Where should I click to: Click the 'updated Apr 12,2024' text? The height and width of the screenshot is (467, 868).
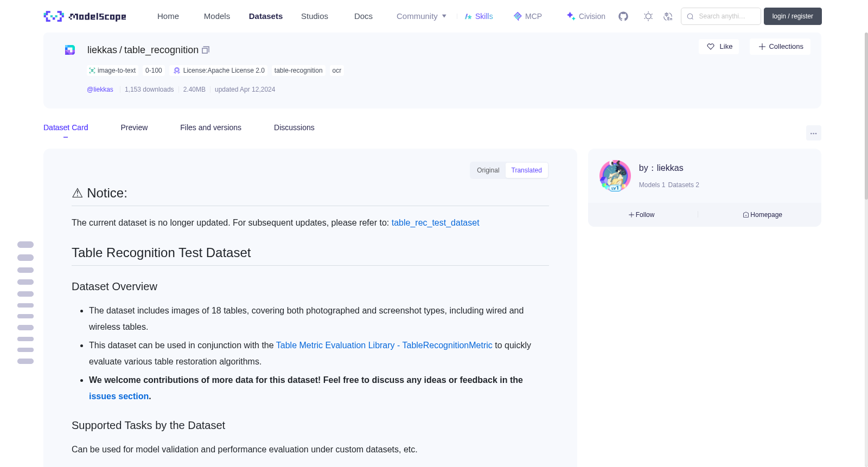(245, 89)
